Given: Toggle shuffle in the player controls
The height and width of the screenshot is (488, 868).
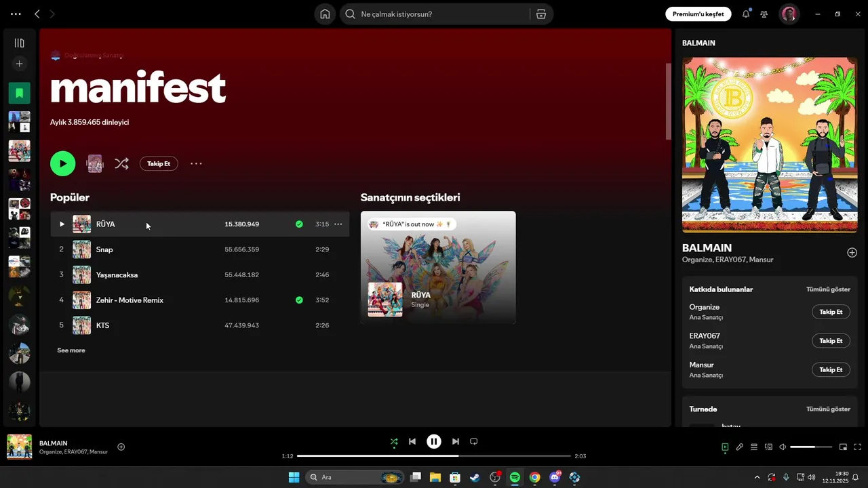Looking at the screenshot, I should pos(394,442).
